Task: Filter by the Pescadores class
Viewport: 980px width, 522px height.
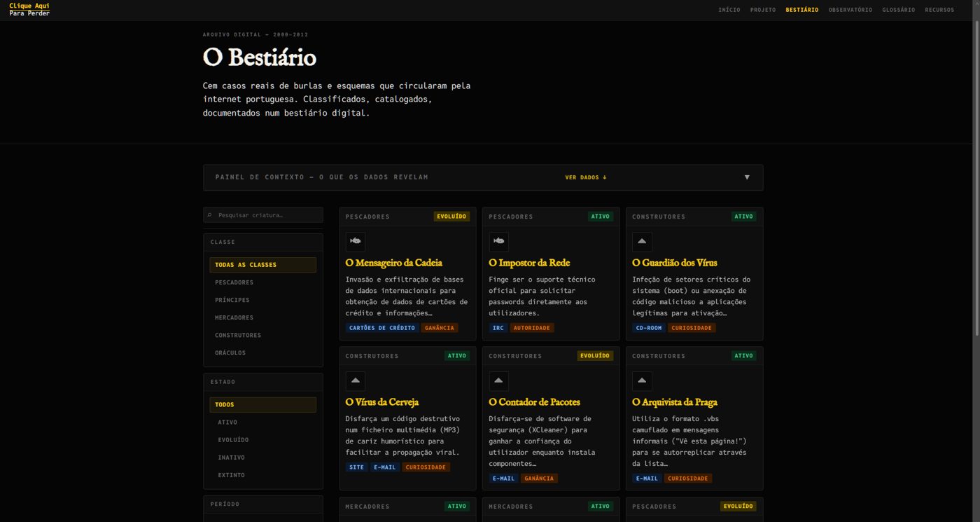Action: pyautogui.click(x=262, y=282)
